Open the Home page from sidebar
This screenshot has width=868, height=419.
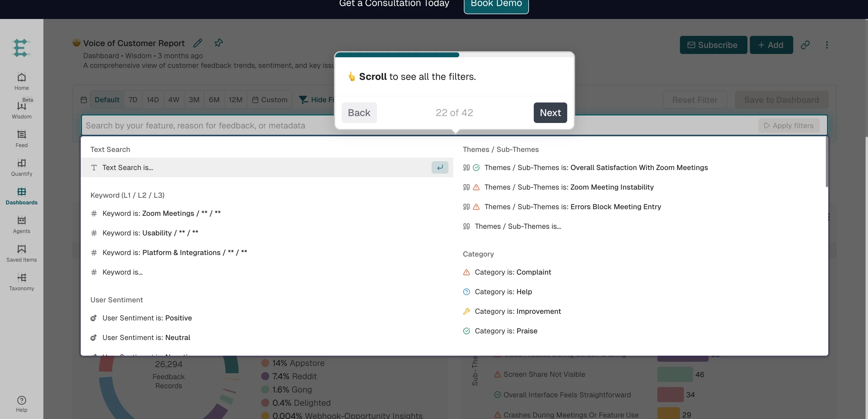21,80
